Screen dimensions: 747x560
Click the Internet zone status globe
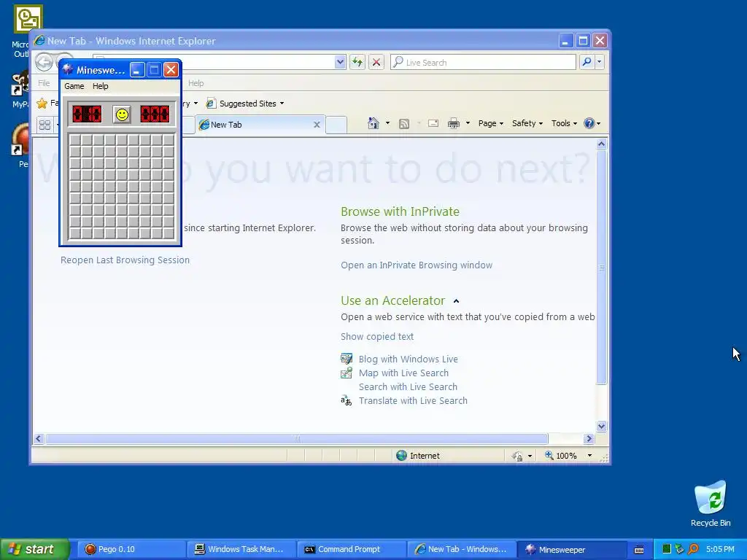coord(402,456)
